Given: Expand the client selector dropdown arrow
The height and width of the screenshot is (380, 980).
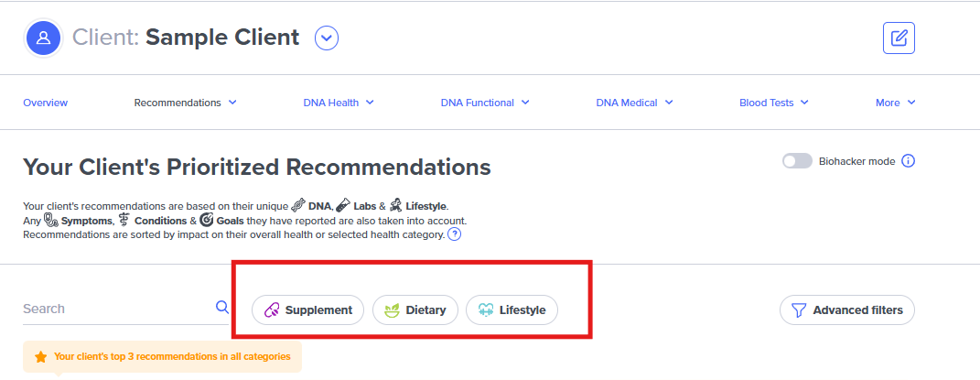Looking at the screenshot, I should pyautogui.click(x=327, y=38).
